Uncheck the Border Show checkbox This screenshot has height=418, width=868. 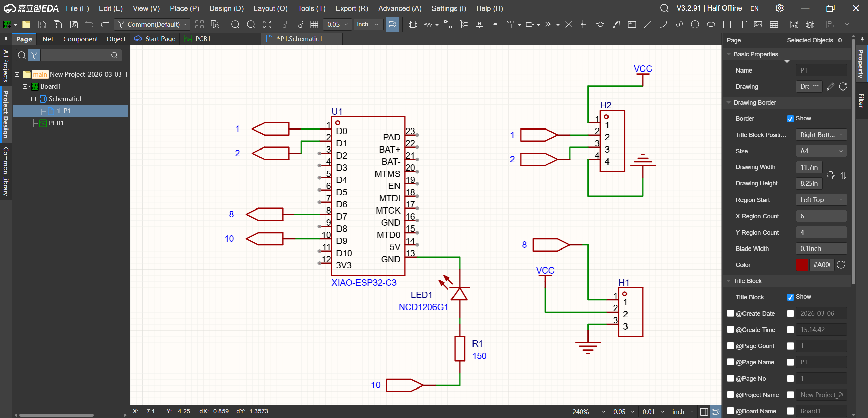[x=790, y=119]
